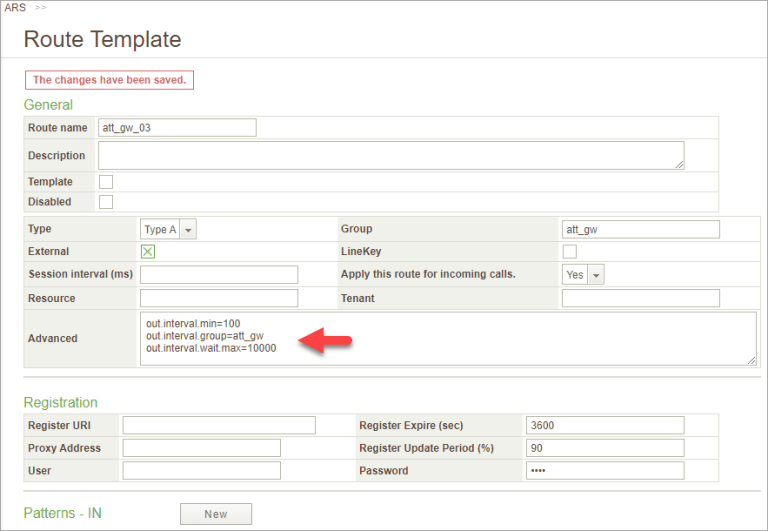Click the Register URI field
The width and height of the screenshot is (768, 531).
(219, 425)
